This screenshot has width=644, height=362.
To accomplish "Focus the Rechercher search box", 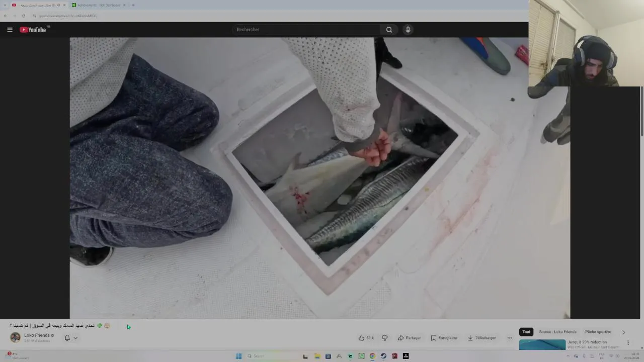I will [x=306, y=30].
